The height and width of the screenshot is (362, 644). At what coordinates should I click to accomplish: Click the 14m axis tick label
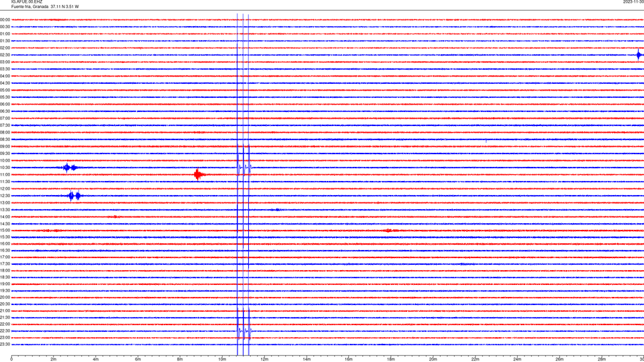pos(307,359)
